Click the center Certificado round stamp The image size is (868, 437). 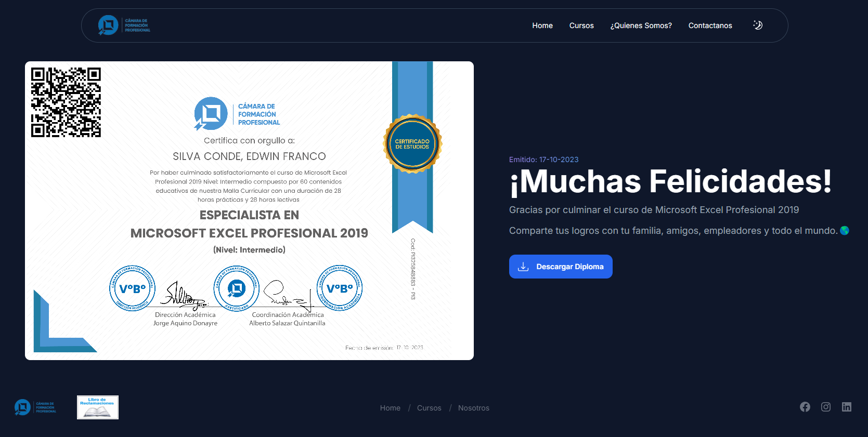coord(237,288)
